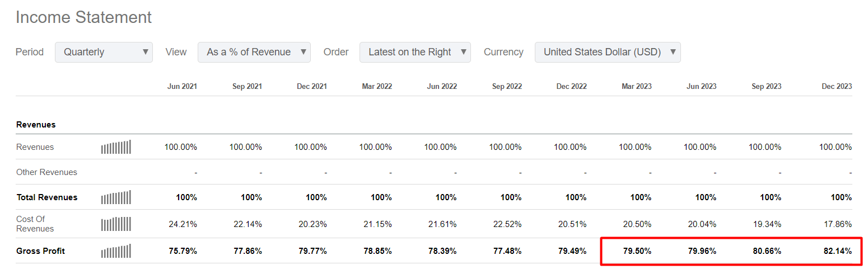Click the Revenues row mini bar chart
The height and width of the screenshot is (274, 868).
[x=116, y=147]
